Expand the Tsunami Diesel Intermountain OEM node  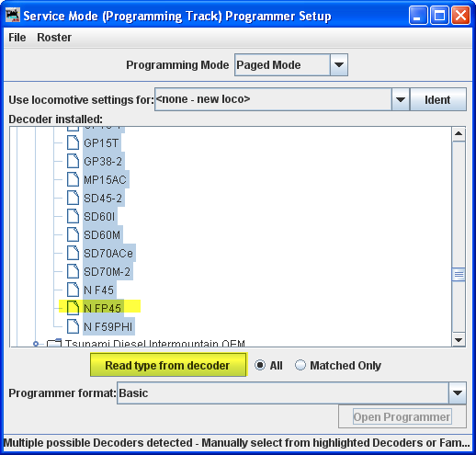(36, 344)
